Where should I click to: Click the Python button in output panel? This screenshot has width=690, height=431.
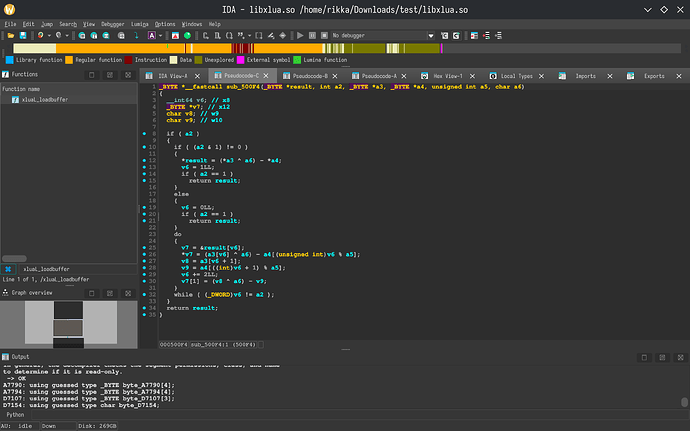(x=16, y=413)
